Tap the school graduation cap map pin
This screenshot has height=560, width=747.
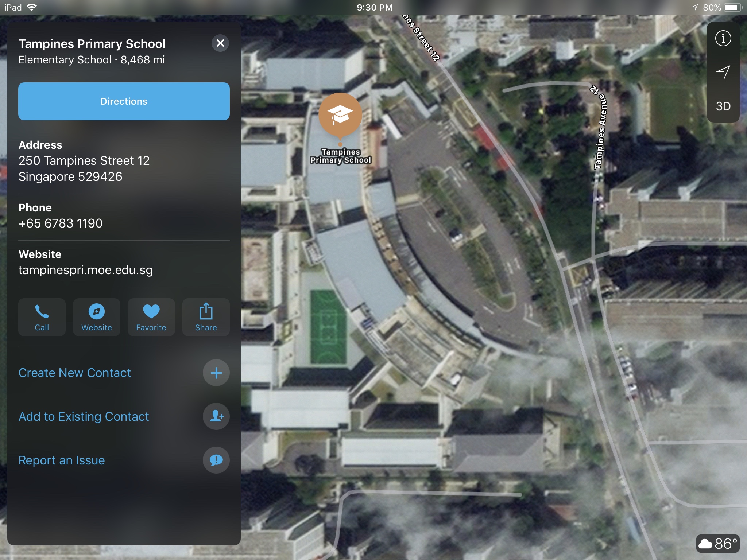click(340, 116)
